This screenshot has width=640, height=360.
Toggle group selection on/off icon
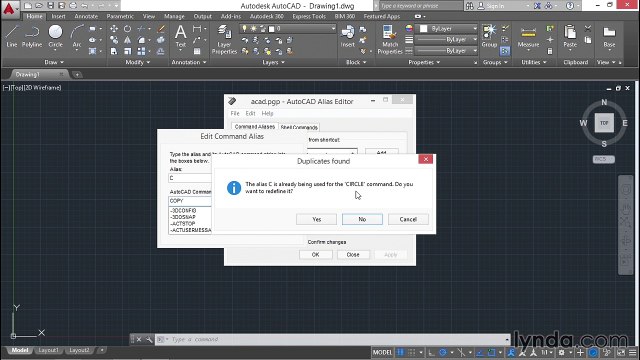[x=504, y=51]
